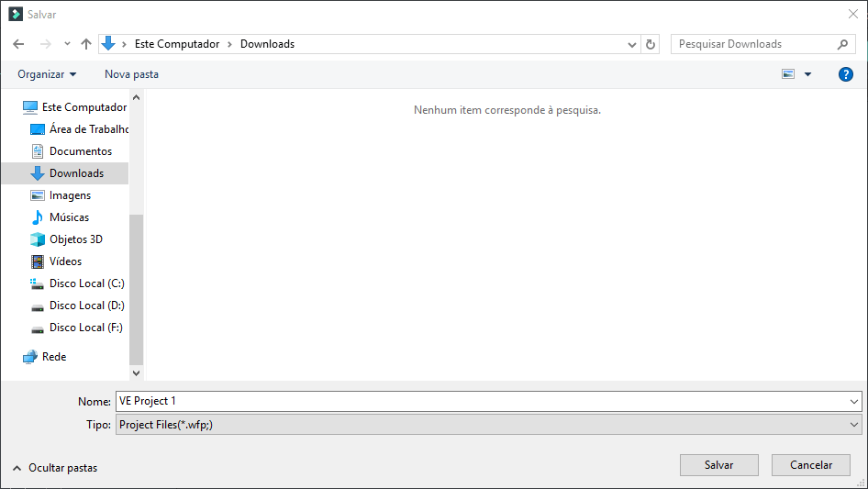Go back with the left arrow button
Screen dimensions: 868x489
18,44
